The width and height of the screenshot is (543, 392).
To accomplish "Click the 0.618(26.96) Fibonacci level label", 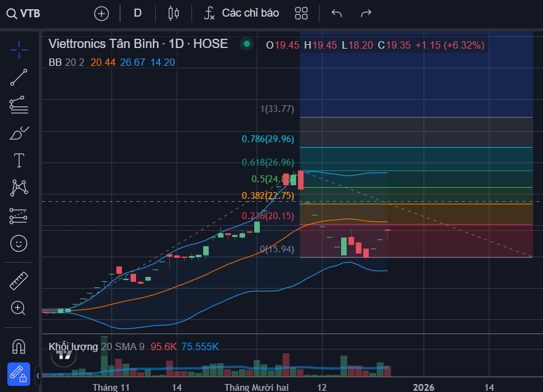I will click(x=268, y=162).
